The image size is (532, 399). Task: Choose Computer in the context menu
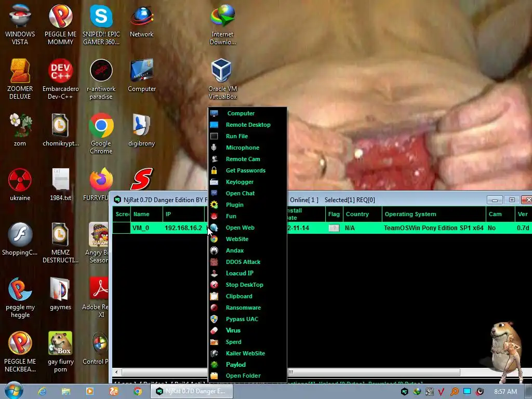point(248,113)
